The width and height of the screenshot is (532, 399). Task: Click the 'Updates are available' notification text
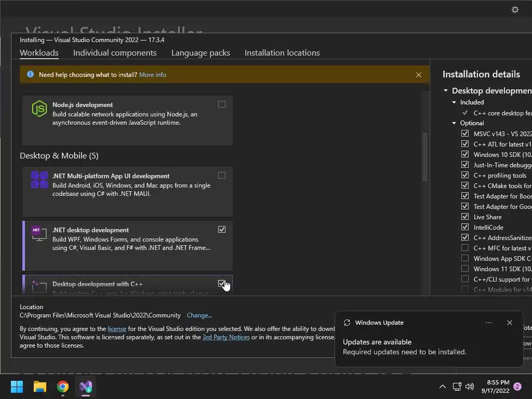(377, 342)
